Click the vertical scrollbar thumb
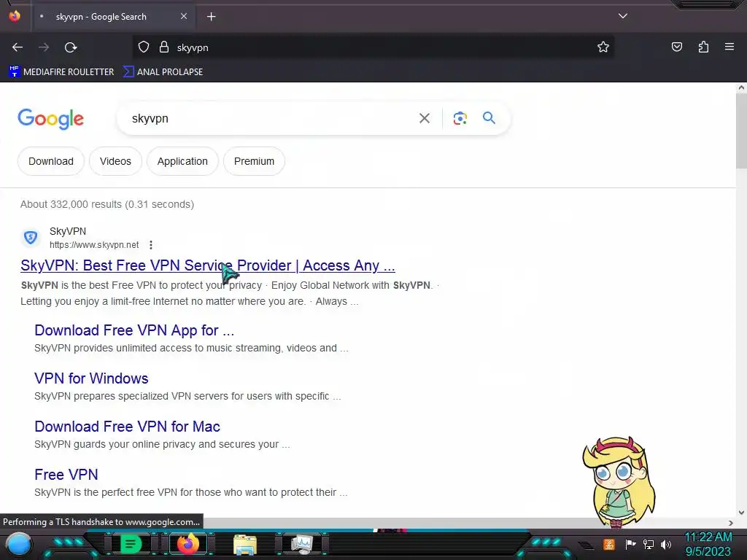This screenshot has width=747, height=560. click(741, 131)
